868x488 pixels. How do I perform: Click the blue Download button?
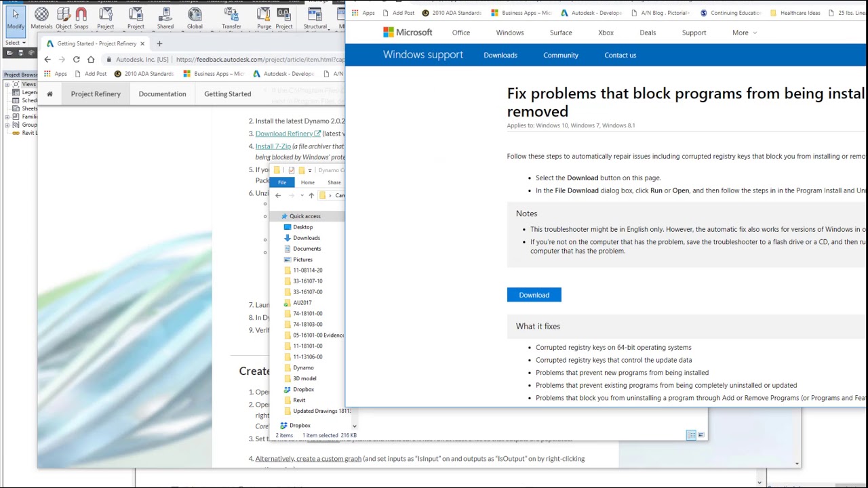(534, 295)
